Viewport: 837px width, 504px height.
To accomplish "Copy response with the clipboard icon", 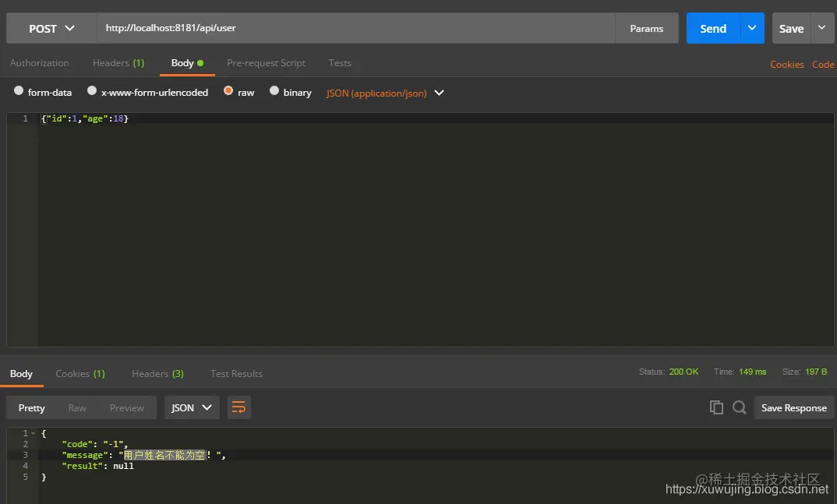I will [716, 407].
